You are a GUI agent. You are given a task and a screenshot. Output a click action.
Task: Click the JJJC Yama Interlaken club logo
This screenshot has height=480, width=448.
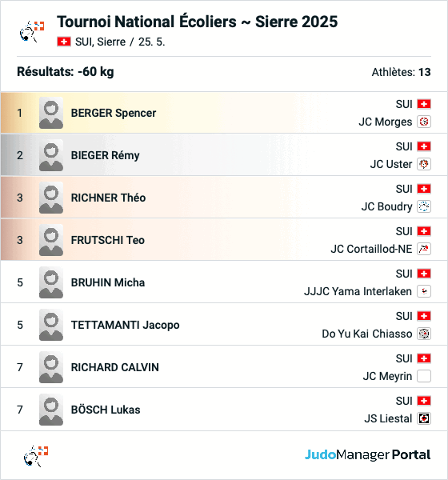point(424,291)
